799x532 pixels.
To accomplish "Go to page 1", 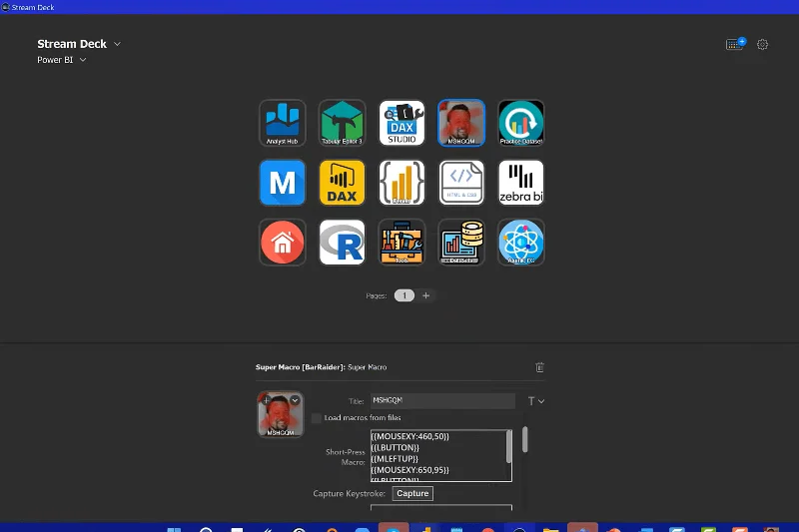I will pyautogui.click(x=404, y=295).
